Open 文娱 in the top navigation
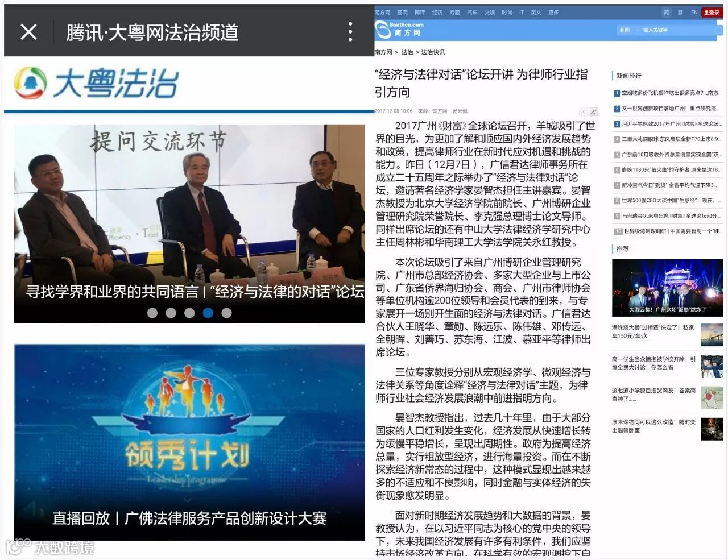The width and height of the screenshot is (728, 560). coord(489,12)
